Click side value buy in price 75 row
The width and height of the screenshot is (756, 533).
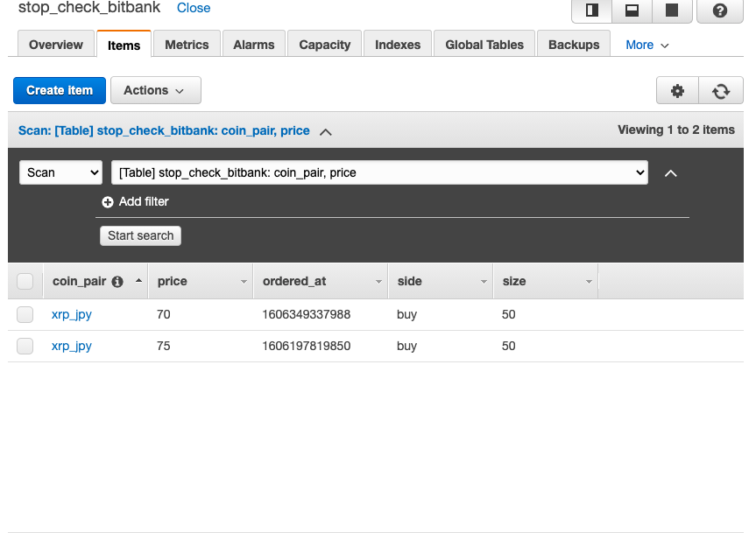[407, 347]
